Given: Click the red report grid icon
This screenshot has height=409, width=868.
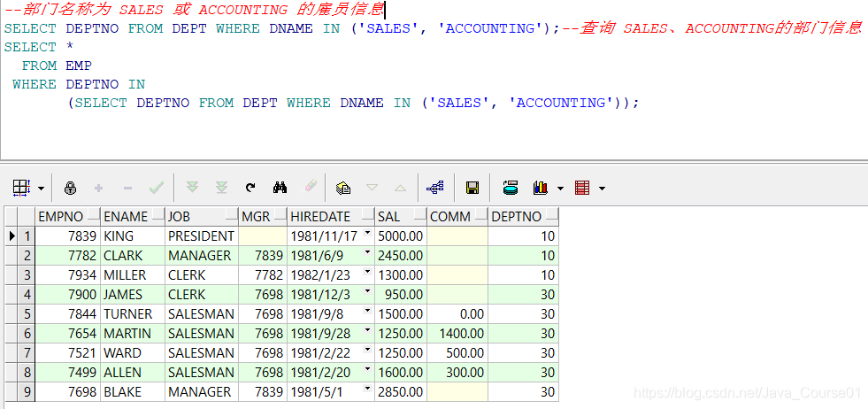Looking at the screenshot, I should point(582,188).
